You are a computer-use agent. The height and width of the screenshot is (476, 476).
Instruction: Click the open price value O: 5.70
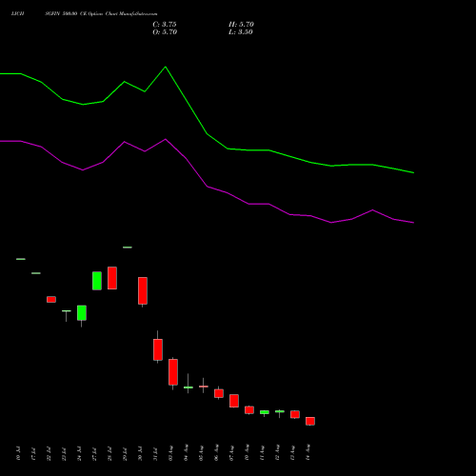click(165, 32)
